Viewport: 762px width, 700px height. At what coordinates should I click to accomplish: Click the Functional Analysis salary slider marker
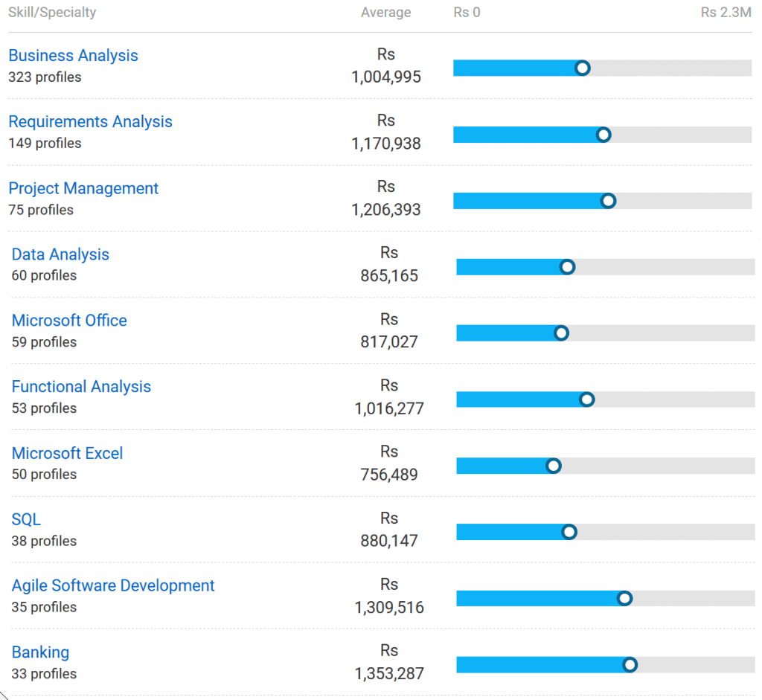(586, 399)
